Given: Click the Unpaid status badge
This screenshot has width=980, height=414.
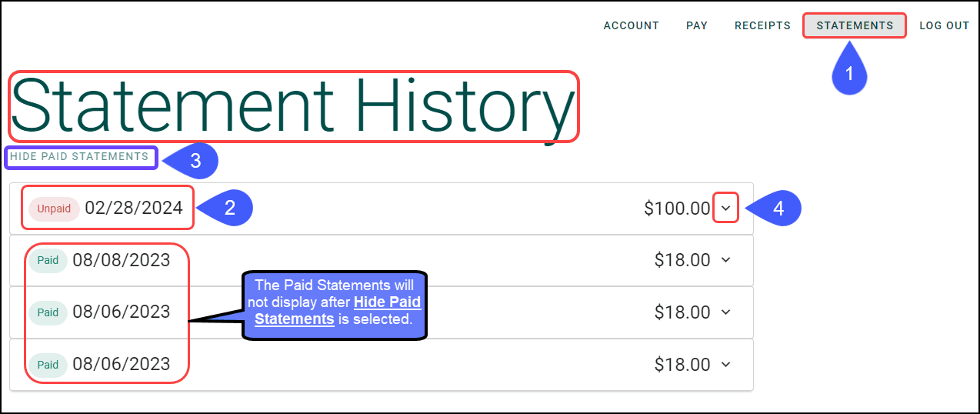Looking at the screenshot, I should point(54,209).
